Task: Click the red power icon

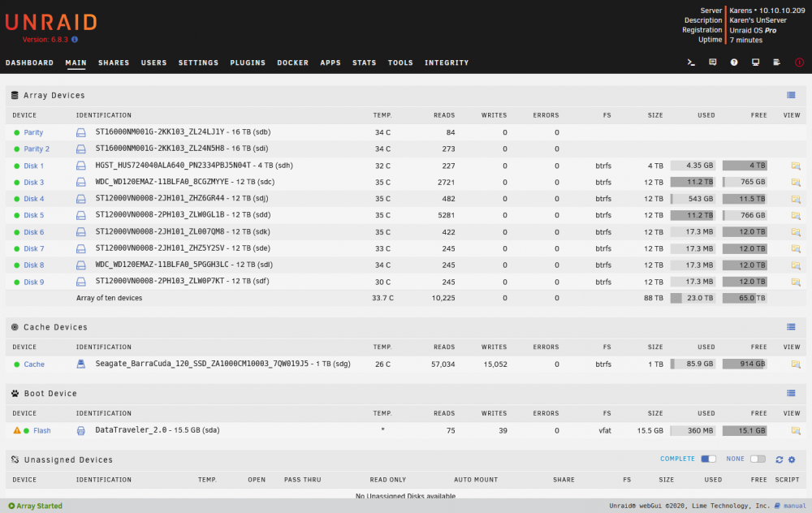Action: [800, 63]
